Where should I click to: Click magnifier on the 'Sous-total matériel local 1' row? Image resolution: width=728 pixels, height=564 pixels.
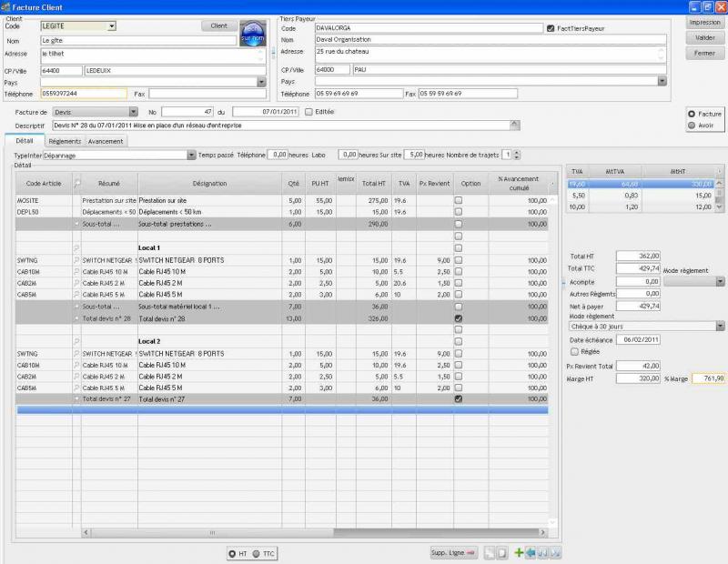(76, 307)
